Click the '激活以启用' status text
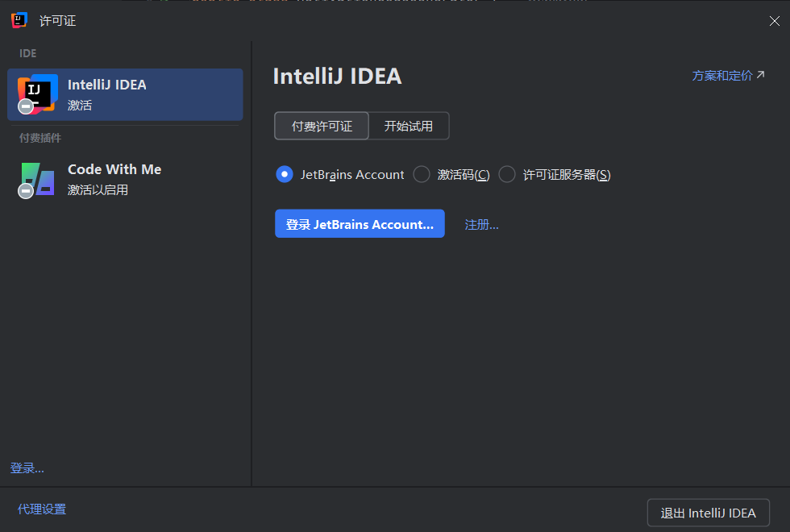The height and width of the screenshot is (532, 790). click(x=98, y=190)
